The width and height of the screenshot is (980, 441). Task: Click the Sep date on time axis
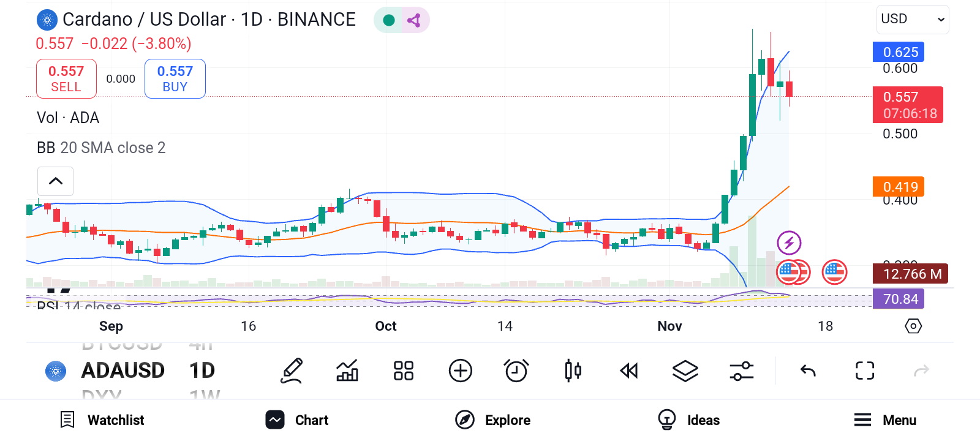111,326
